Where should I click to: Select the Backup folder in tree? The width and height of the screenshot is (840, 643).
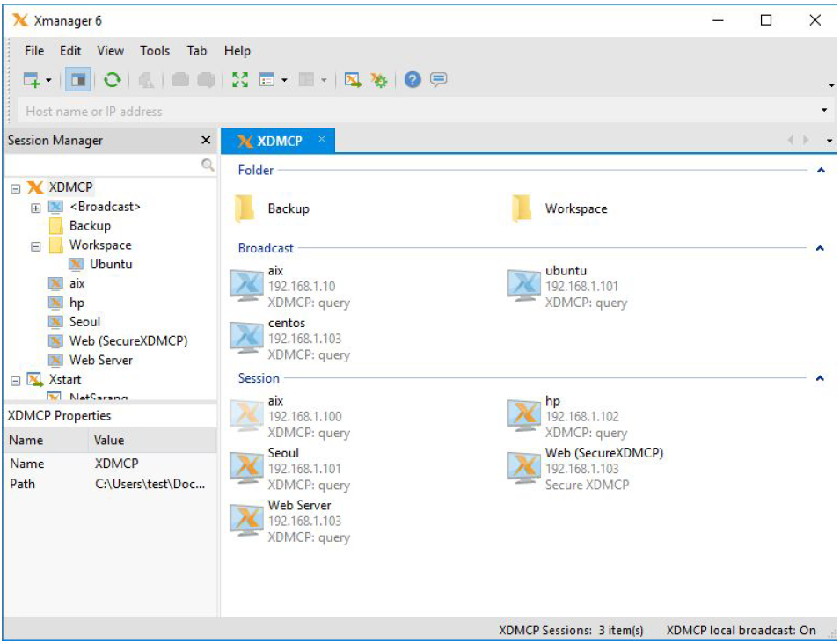click(90, 225)
